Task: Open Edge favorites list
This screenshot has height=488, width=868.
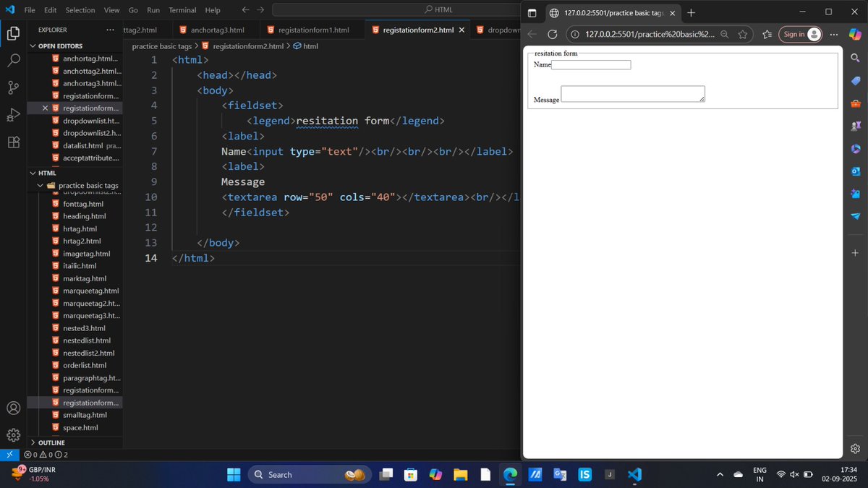Action: tap(767, 34)
